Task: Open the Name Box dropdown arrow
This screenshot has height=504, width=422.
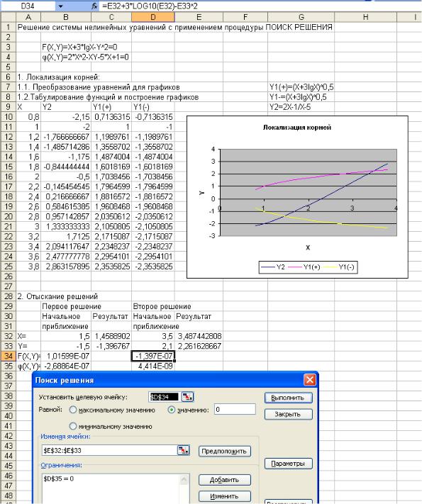Action: tap(61, 6)
